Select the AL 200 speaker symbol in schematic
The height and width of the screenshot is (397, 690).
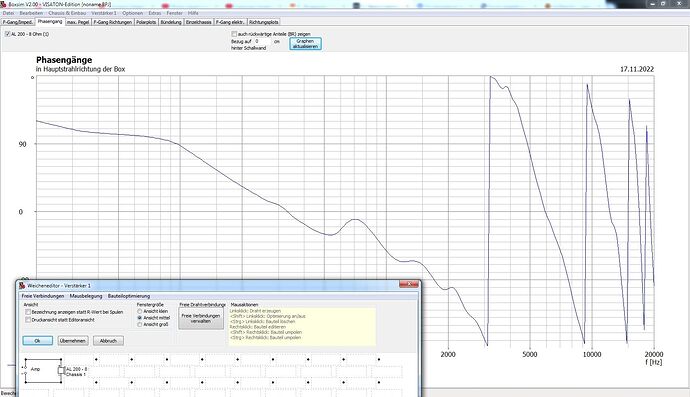click(x=61, y=371)
